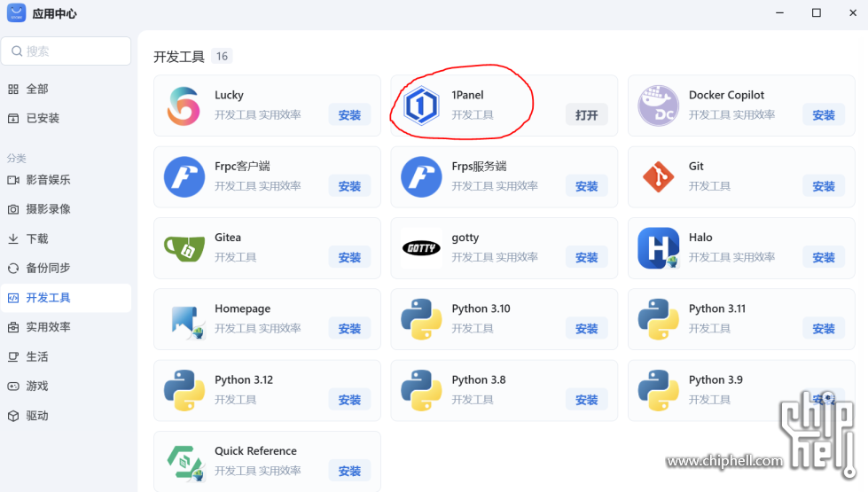Select the 实用效率 category
This screenshot has height=492, width=868.
point(66,327)
